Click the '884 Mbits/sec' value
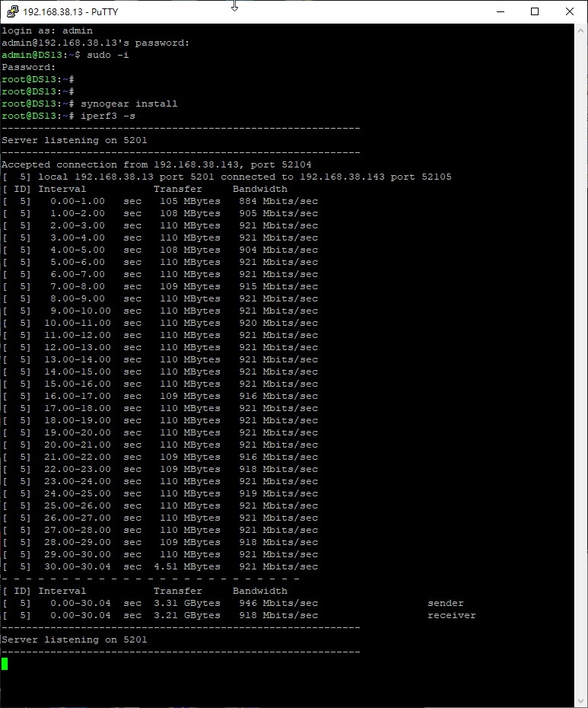Screen dimensions: 588x708 pos(278,202)
